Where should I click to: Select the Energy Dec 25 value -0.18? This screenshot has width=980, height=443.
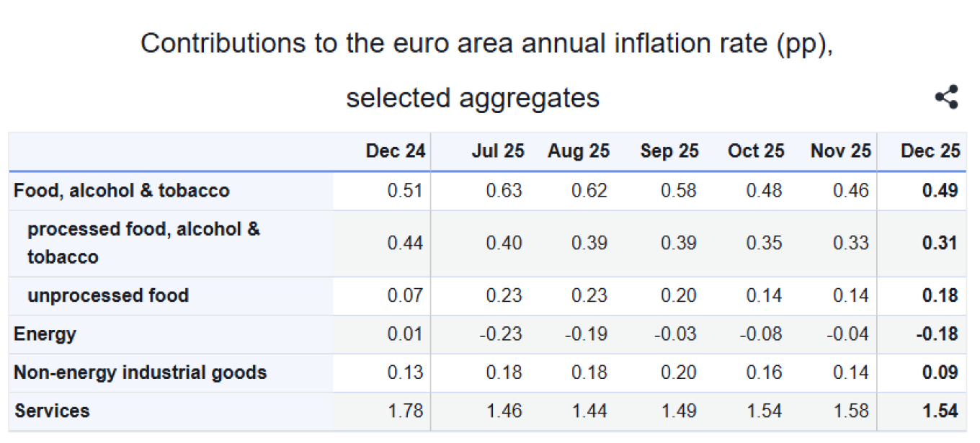937,334
